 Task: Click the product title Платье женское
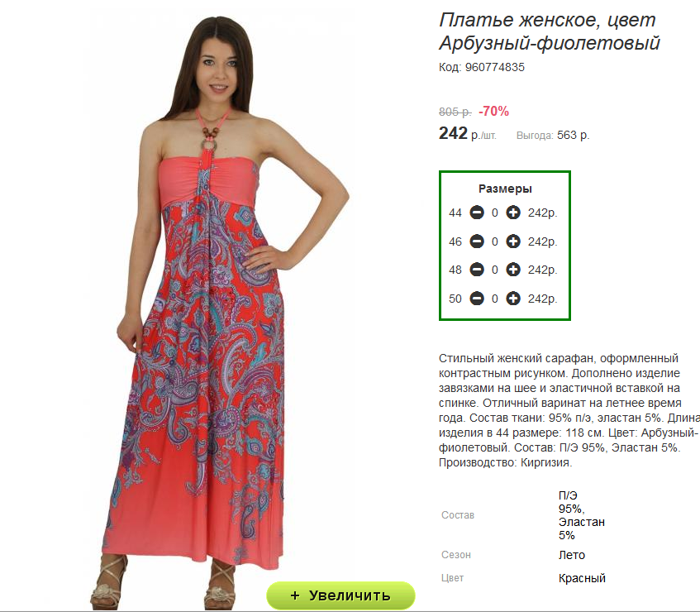click(x=520, y=20)
